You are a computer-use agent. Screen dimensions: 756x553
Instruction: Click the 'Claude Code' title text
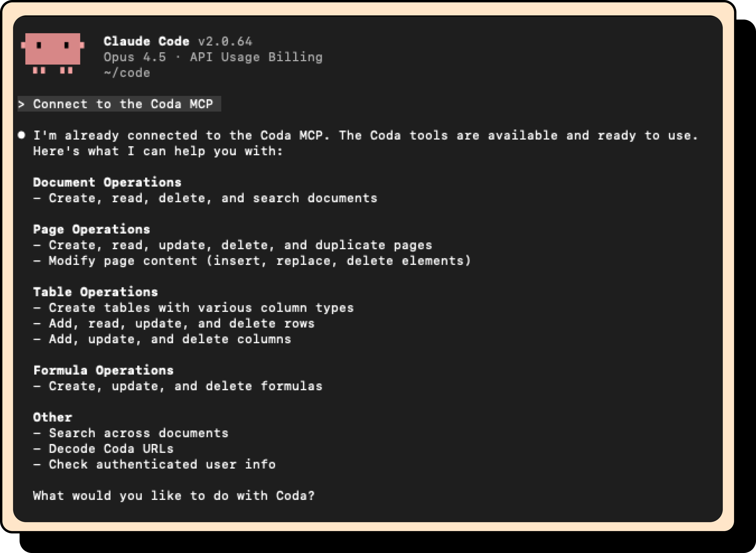point(146,41)
